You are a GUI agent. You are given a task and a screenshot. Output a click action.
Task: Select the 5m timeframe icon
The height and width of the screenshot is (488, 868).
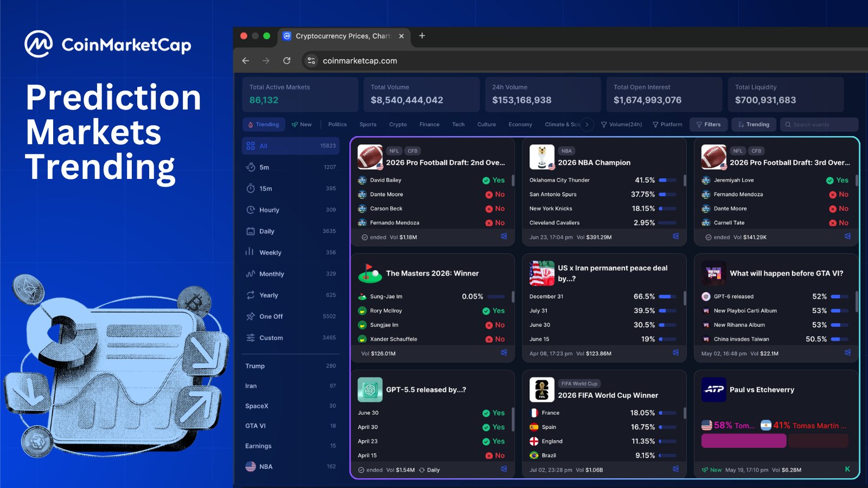click(x=251, y=167)
